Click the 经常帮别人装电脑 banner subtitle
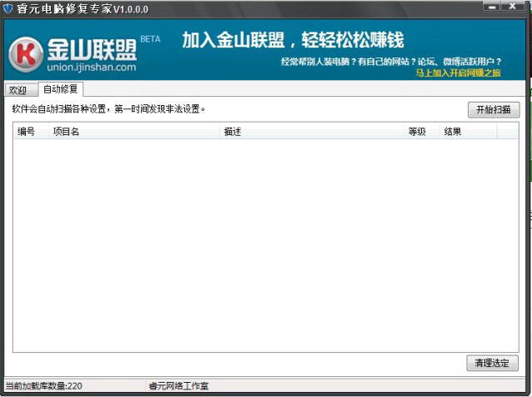The height and width of the screenshot is (397, 532). coord(391,62)
